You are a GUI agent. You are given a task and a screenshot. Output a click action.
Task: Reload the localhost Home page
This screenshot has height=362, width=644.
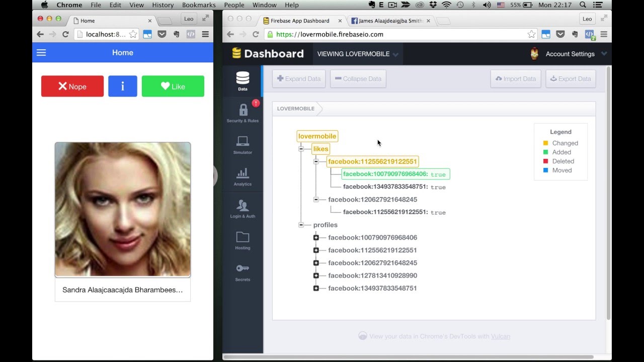[65, 34]
